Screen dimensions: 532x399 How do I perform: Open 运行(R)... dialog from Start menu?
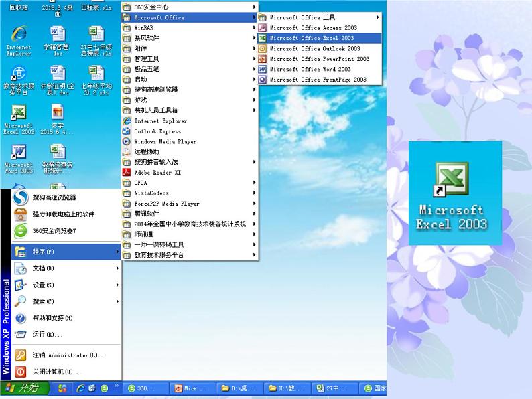[x=66, y=335]
